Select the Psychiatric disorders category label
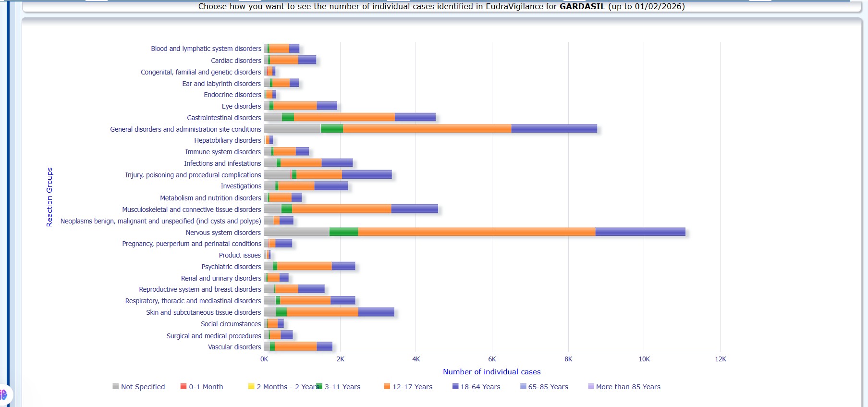The height and width of the screenshot is (407, 868). (x=231, y=267)
